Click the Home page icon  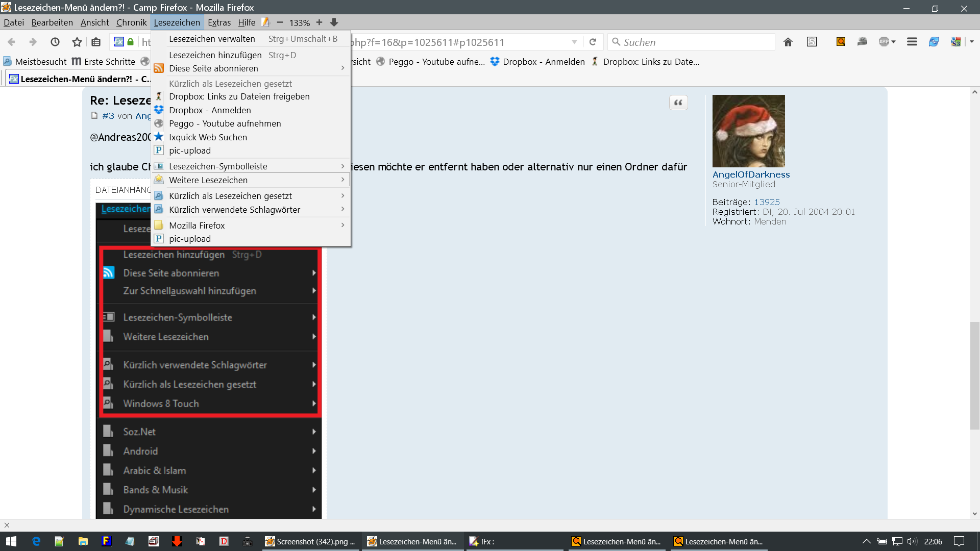(x=788, y=42)
